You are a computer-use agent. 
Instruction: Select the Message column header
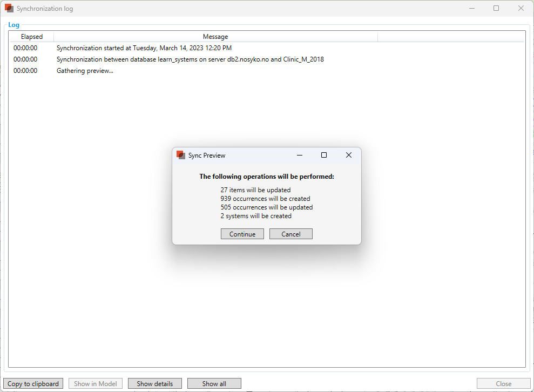215,36
